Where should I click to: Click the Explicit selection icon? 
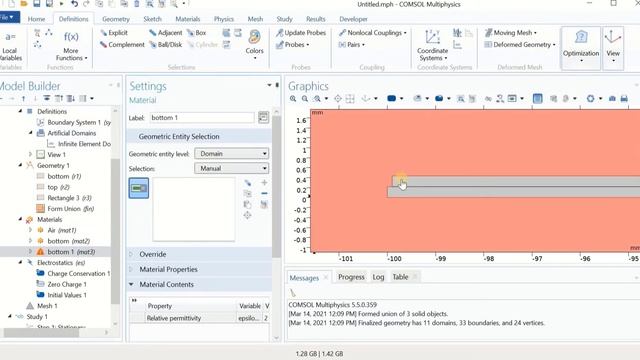tap(104, 33)
